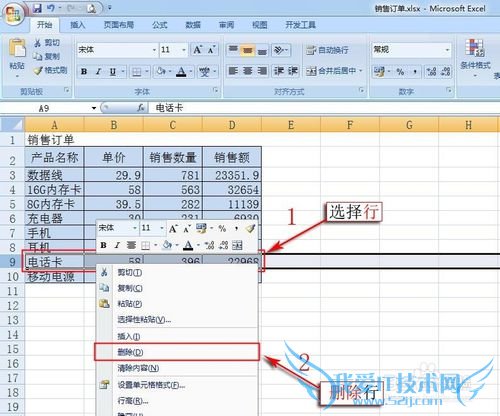
Task: Open the ribbon font size dropdown
Action: pos(184,50)
